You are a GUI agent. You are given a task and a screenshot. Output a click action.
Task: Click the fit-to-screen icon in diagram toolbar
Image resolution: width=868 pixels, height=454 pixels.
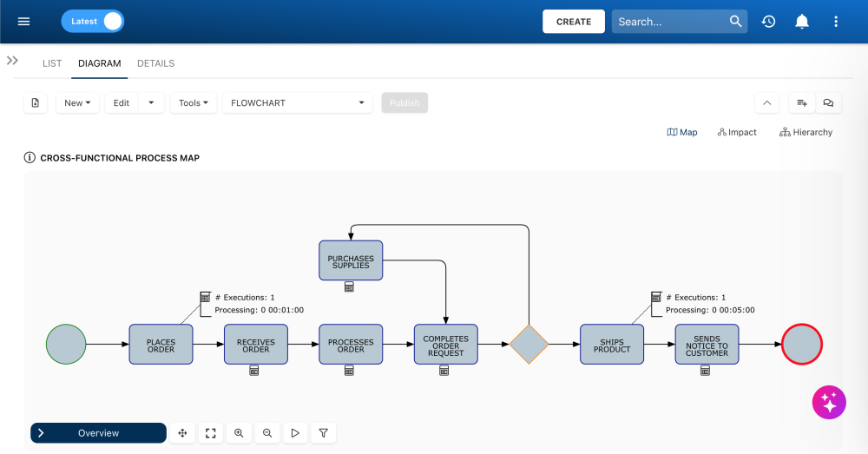pyautogui.click(x=210, y=432)
